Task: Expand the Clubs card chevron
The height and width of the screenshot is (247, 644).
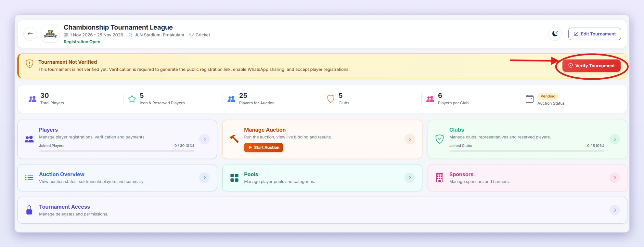Action: pyautogui.click(x=615, y=139)
